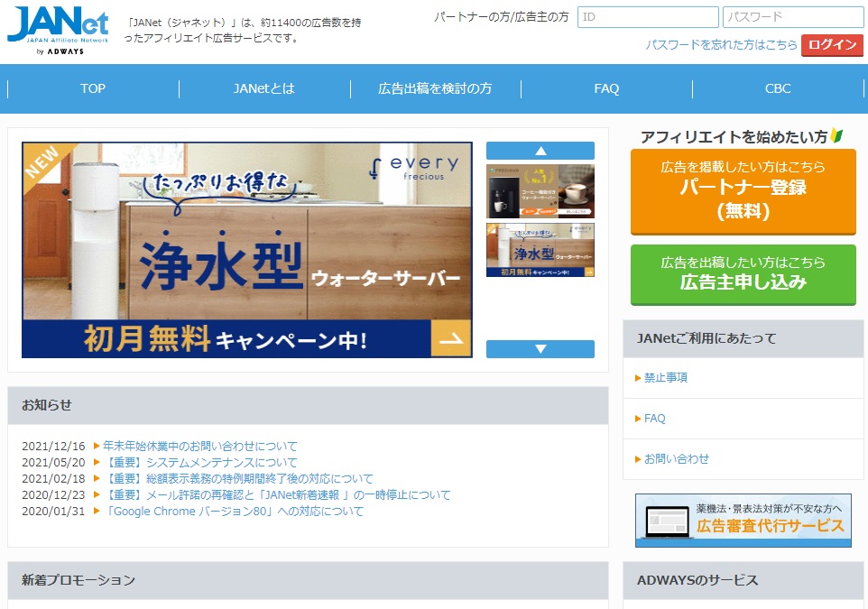The image size is (868, 609).
Task: Click the orange arrow beside 禁止事項
Action: [638, 378]
